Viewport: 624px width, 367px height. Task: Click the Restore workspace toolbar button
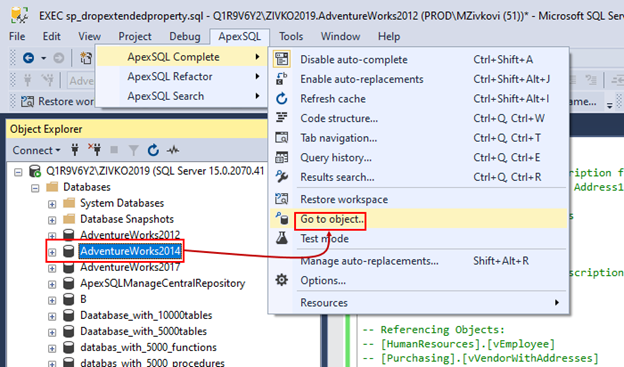pyautogui.click(x=57, y=102)
